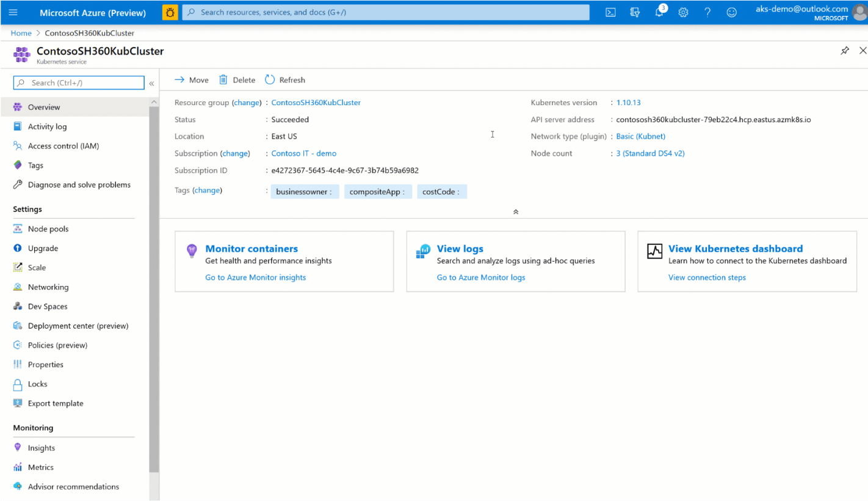The width and height of the screenshot is (868, 501).
Task: Click the Help question mark icon
Action: 707,12
